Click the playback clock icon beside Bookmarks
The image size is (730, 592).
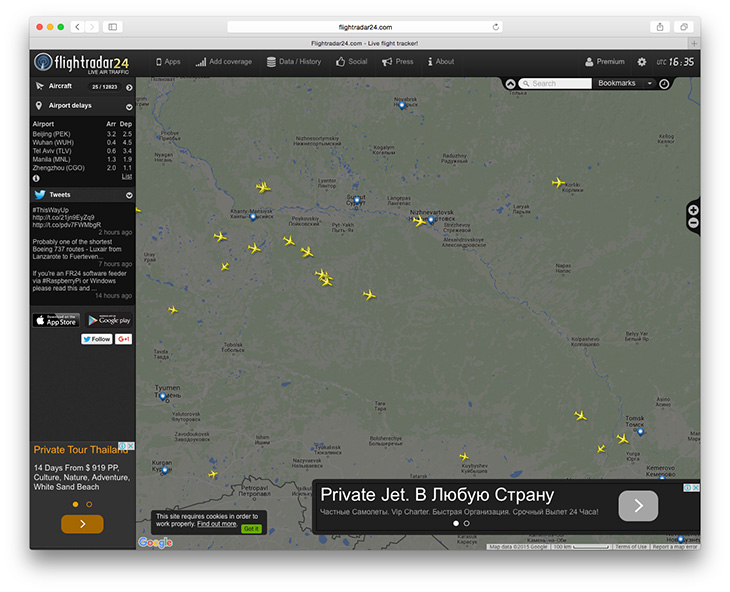[664, 84]
